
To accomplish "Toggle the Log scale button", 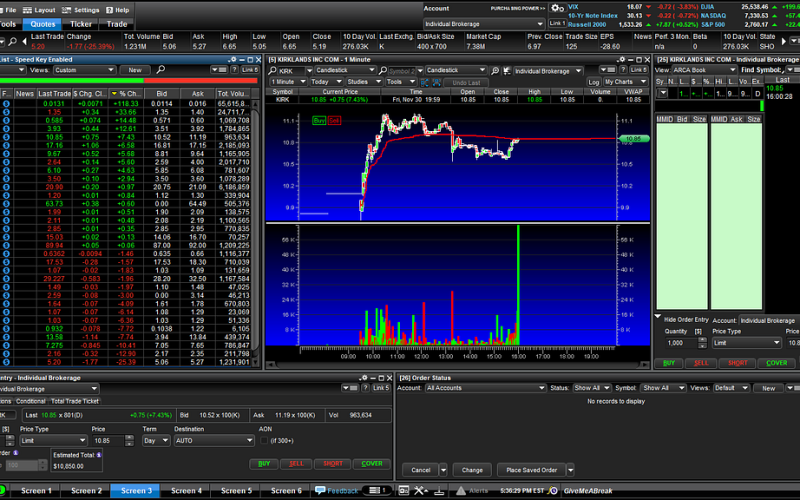I will [x=593, y=82].
